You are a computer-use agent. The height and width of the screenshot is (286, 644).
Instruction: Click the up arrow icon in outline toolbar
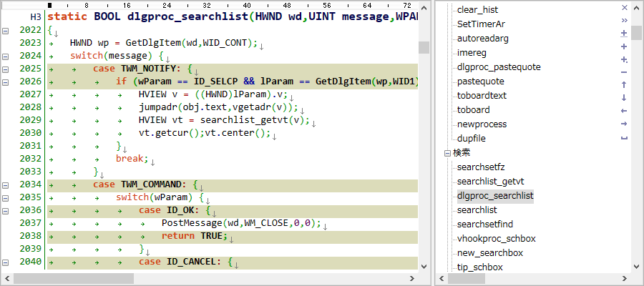pyautogui.click(x=624, y=84)
